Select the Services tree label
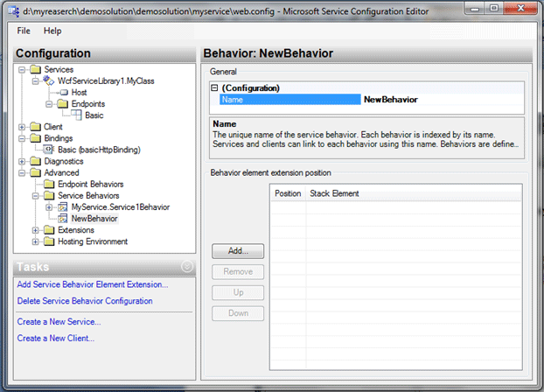The image size is (544, 392). (59, 69)
